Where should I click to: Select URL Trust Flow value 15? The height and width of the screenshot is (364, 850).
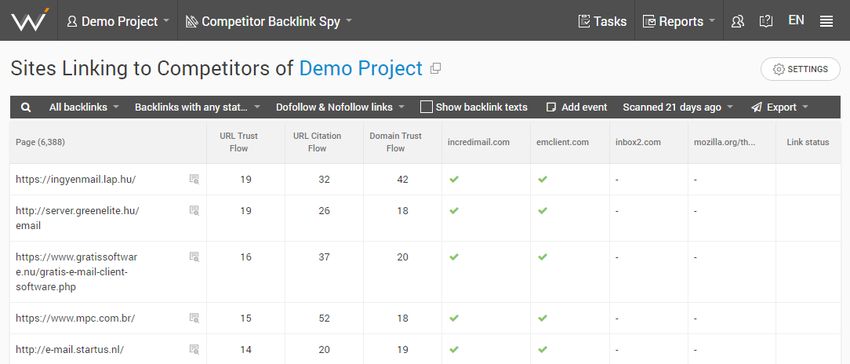246,318
